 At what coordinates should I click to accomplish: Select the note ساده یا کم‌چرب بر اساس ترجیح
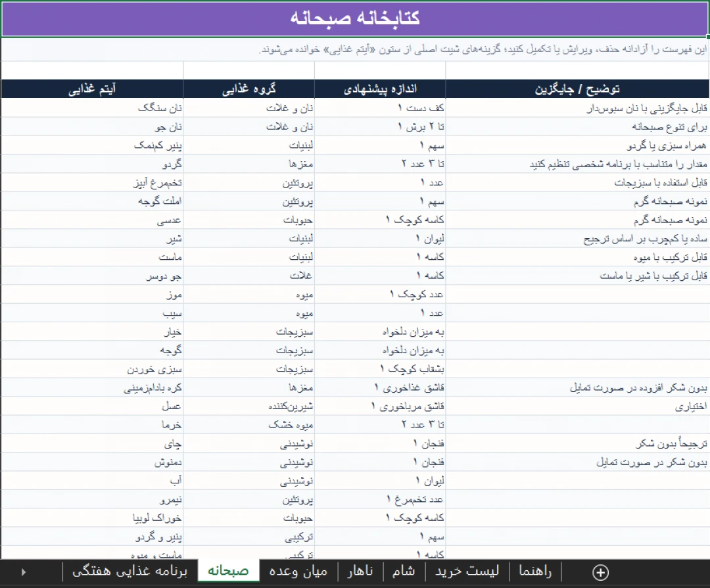coord(577,238)
